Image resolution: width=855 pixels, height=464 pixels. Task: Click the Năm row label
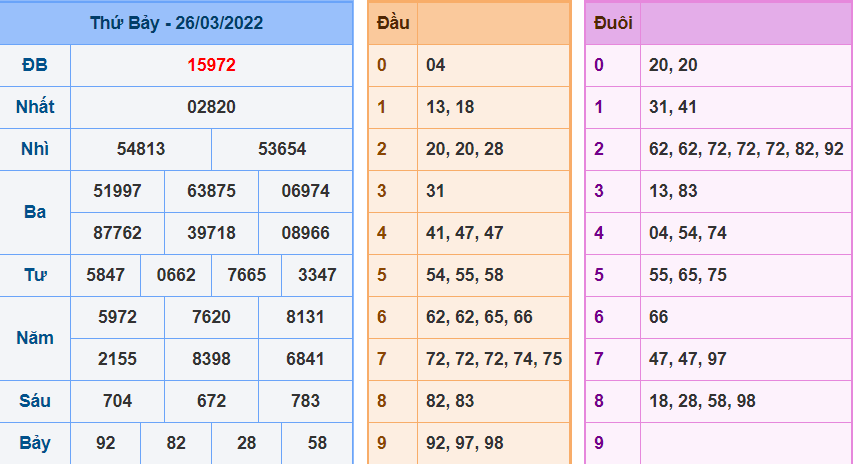tap(35, 338)
